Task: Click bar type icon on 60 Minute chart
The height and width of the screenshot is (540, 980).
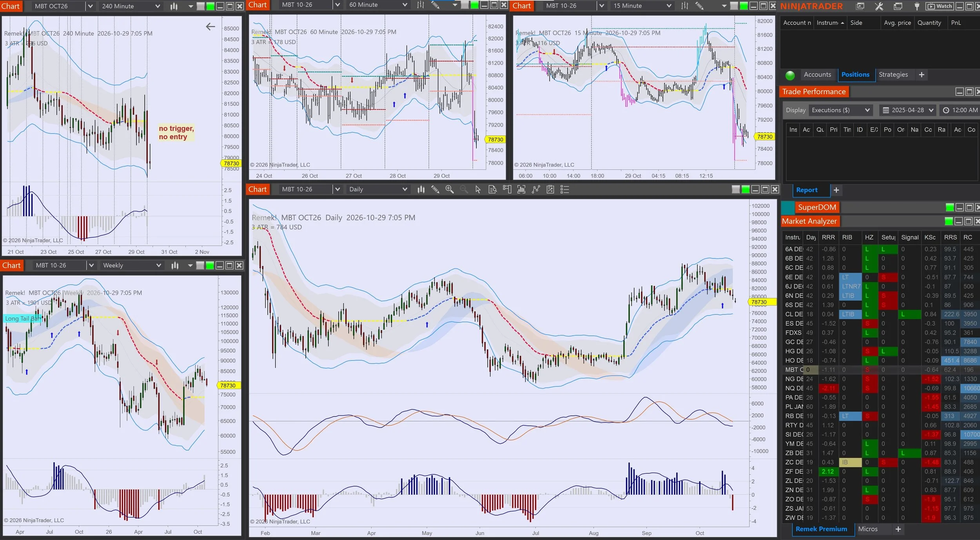Action: [x=421, y=5]
